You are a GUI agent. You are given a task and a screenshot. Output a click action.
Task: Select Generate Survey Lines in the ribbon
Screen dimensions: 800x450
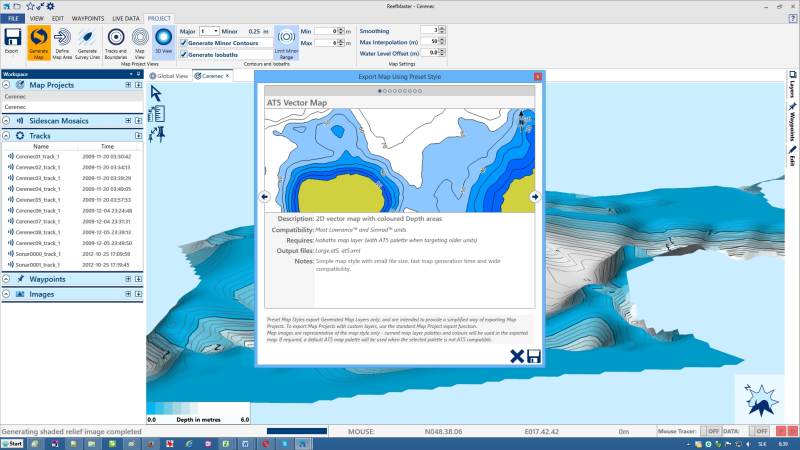click(87, 40)
